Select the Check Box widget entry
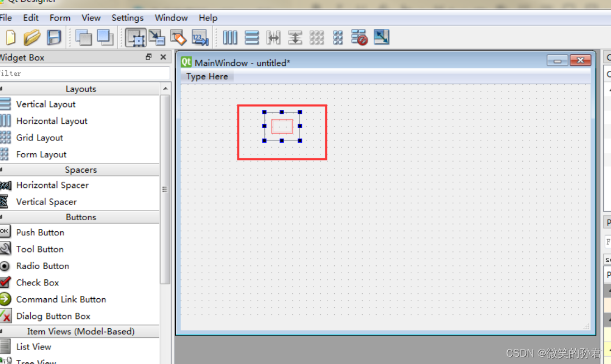The image size is (611, 364). [37, 283]
